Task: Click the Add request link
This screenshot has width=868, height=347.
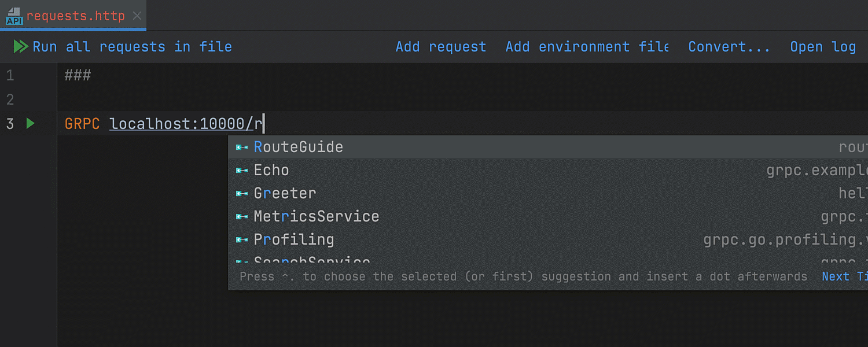Action: (440, 47)
